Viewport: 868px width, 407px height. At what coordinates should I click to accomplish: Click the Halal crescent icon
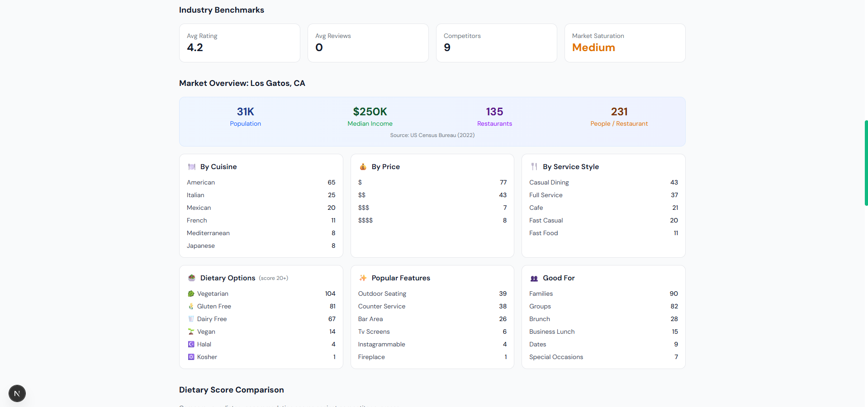click(191, 345)
